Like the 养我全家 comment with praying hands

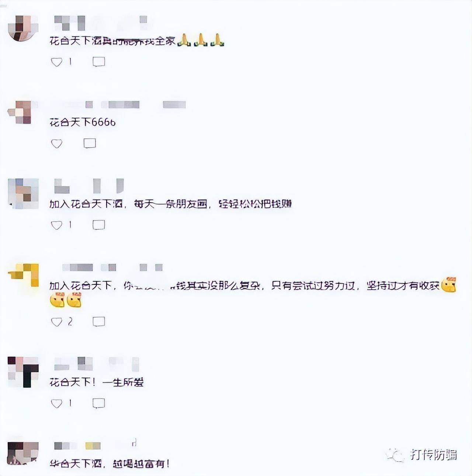point(56,62)
